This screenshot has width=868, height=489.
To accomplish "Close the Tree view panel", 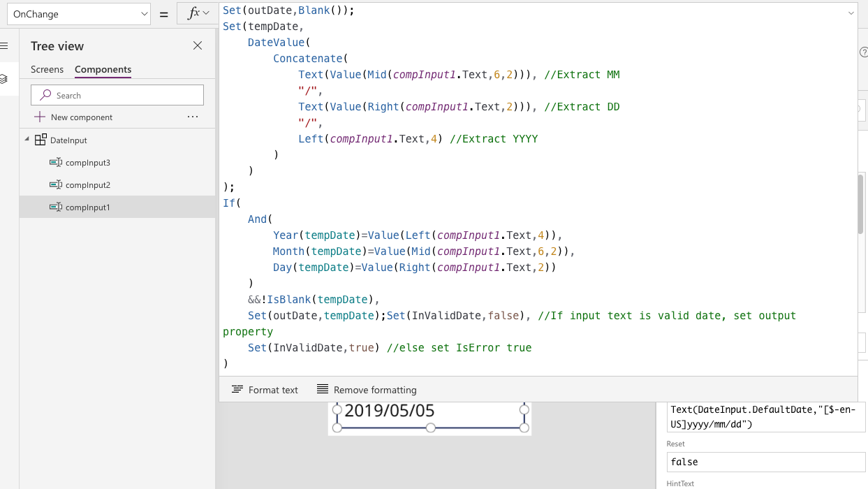I will tap(198, 45).
